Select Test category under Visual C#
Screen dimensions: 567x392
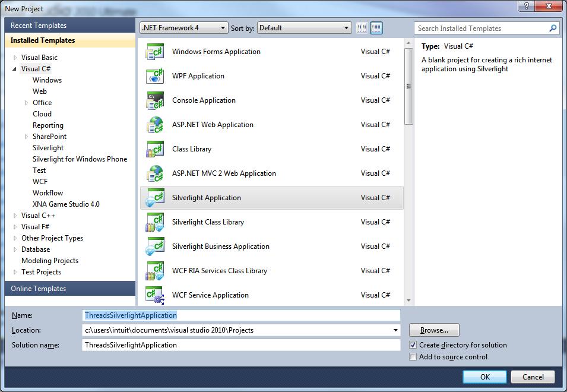click(x=39, y=170)
